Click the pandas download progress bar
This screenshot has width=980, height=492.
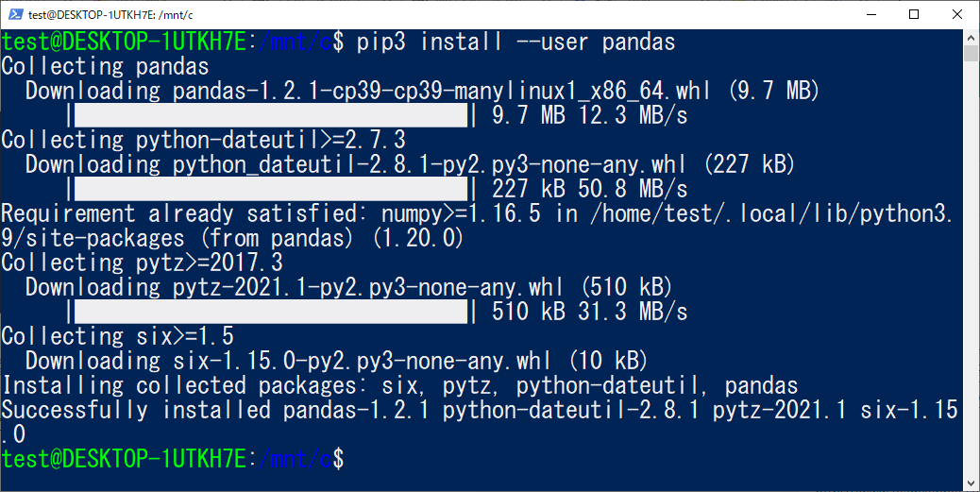(x=271, y=115)
